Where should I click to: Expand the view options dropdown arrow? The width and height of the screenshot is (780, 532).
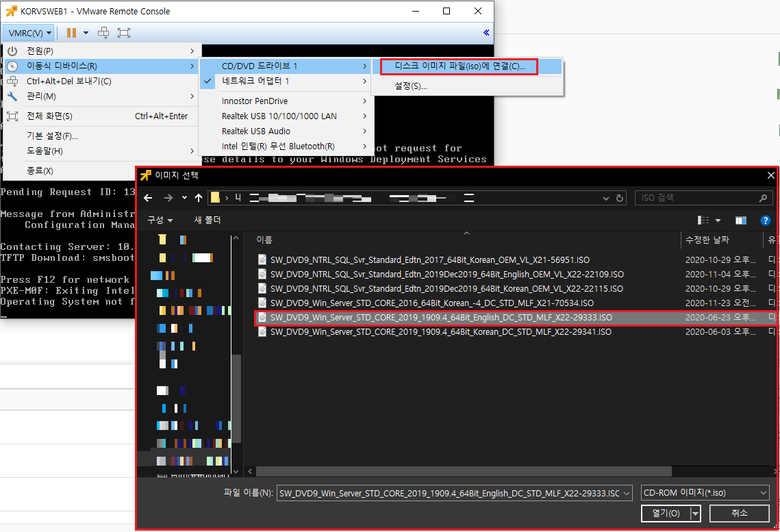tap(718, 220)
